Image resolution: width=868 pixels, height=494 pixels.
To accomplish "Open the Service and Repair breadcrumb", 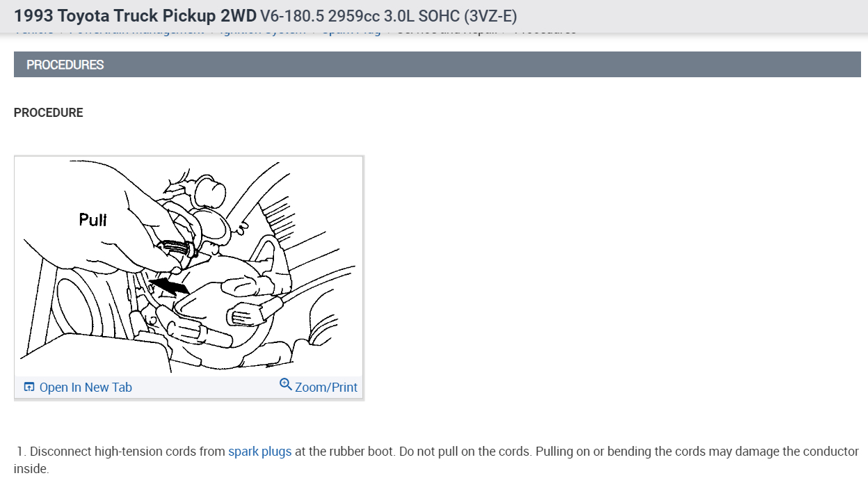I will pyautogui.click(x=447, y=30).
